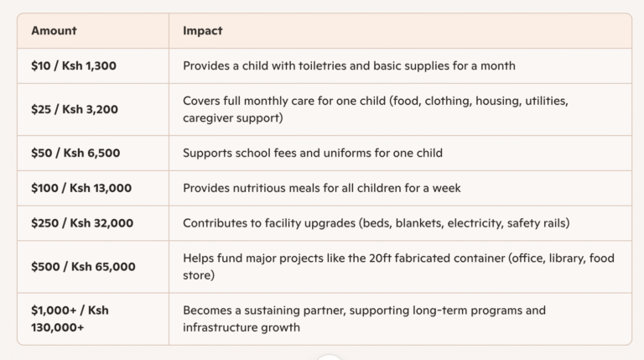Click the toiletries and basic supplies description
The height and width of the screenshot is (360, 644).
pyautogui.click(x=349, y=65)
